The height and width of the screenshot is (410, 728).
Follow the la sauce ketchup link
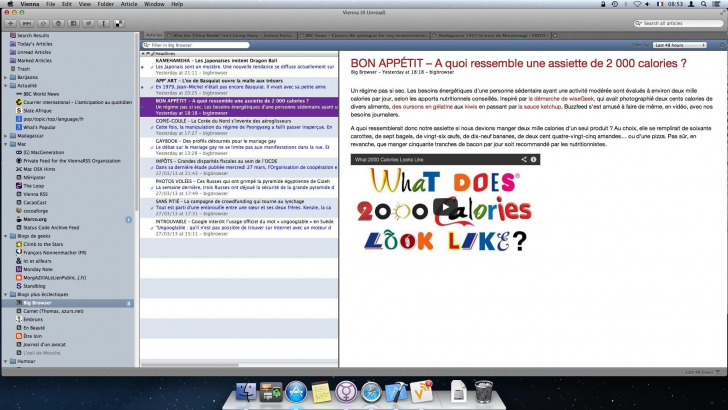click(x=540, y=106)
